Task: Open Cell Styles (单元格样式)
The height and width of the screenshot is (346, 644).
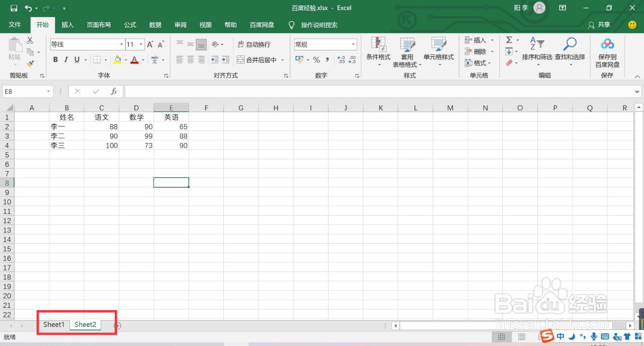Action: [x=439, y=52]
